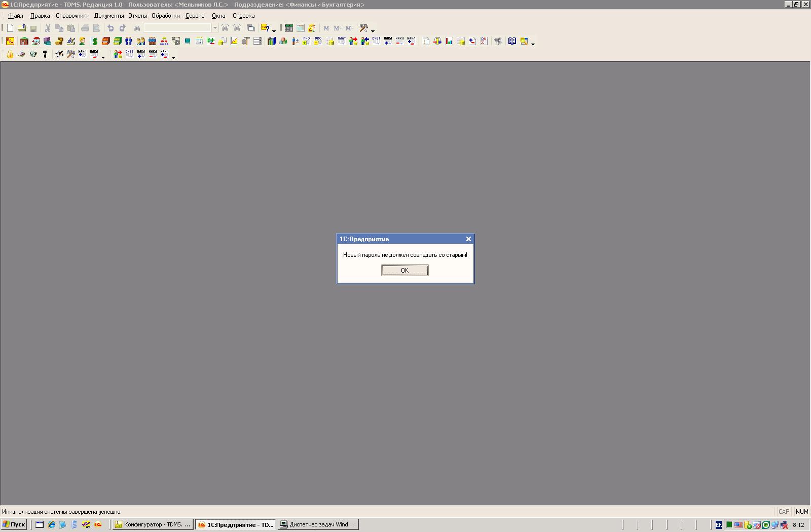
Task: Click the clock-and-hammer settings icon
Action: point(363,28)
